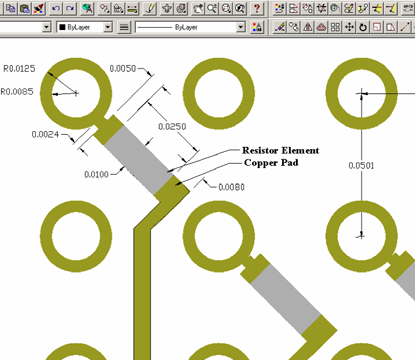Select the 0.0100 dimension text
The width and height of the screenshot is (415, 360).
click(x=96, y=174)
